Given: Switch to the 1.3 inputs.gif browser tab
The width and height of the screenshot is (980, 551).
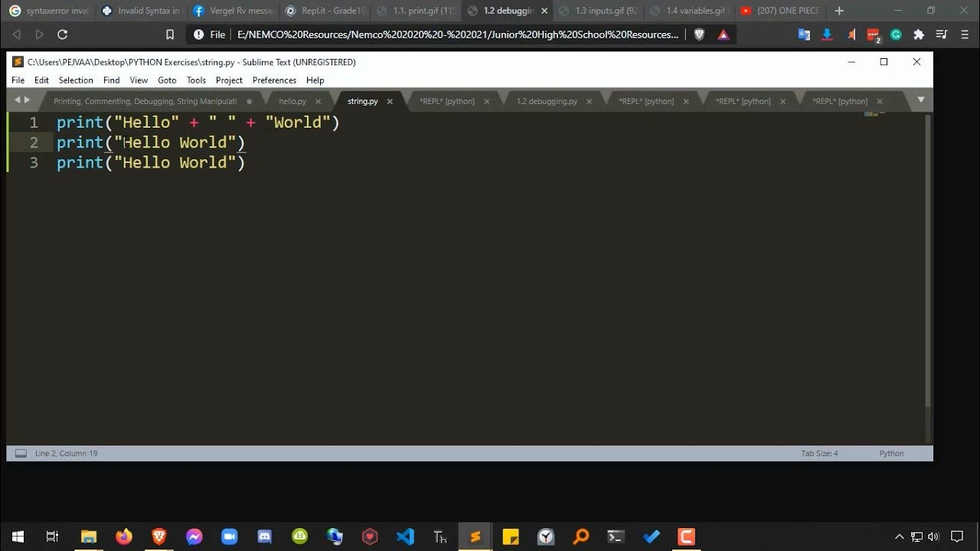Looking at the screenshot, I should click(x=599, y=11).
